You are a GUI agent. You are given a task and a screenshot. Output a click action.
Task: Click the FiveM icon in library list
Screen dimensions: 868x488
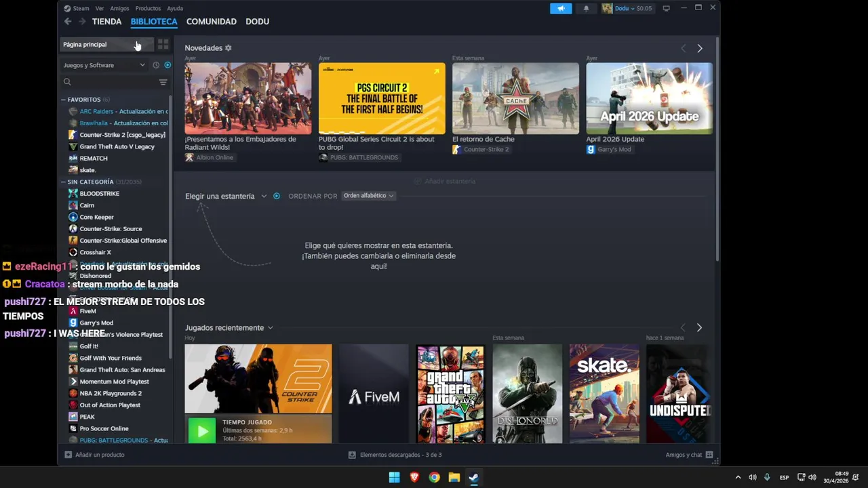tap(73, 311)
